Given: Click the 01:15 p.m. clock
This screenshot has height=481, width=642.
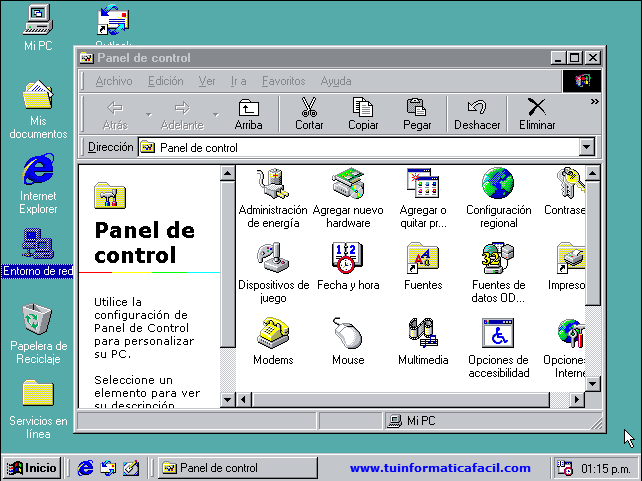Looking at the screenshot, I should (605, 469).
